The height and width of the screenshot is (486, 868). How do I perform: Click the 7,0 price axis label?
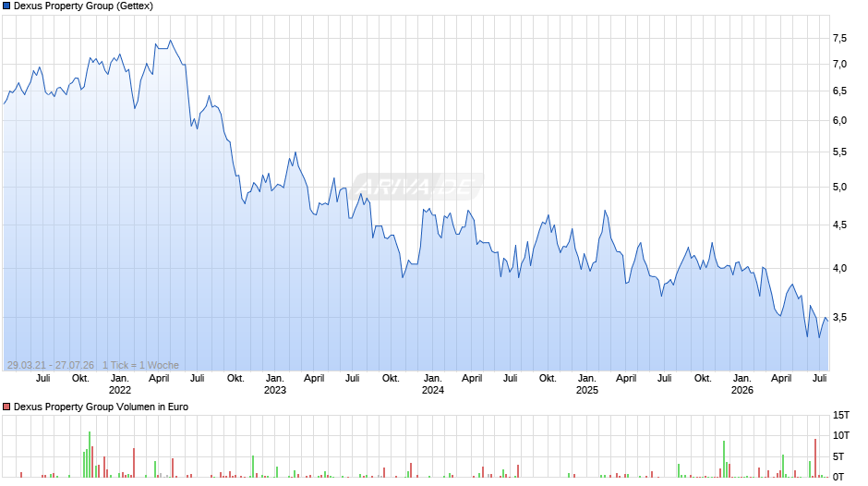[x=839, y=65]
